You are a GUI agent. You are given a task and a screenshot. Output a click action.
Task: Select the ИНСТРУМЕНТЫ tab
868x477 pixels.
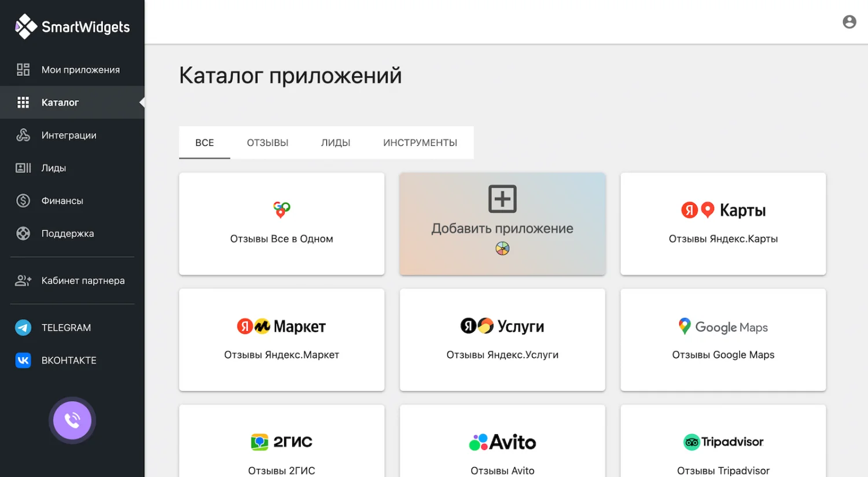(x=420, y=143)
